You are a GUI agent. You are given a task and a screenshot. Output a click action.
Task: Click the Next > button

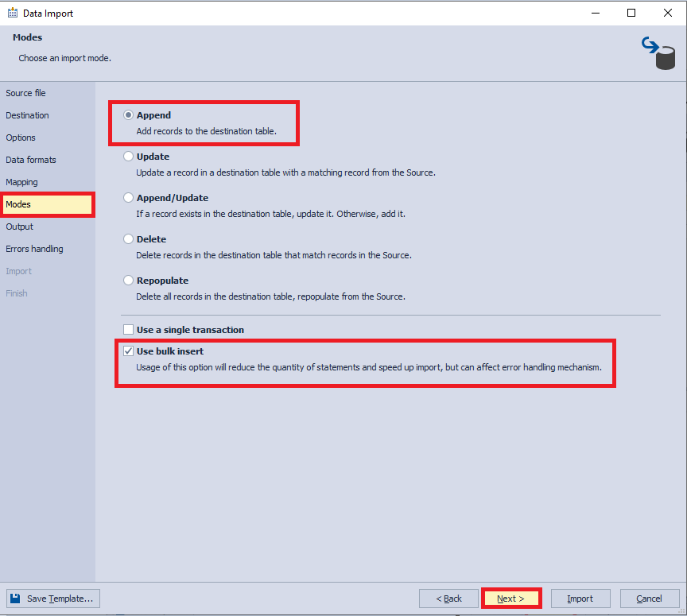tap(510, 599)
